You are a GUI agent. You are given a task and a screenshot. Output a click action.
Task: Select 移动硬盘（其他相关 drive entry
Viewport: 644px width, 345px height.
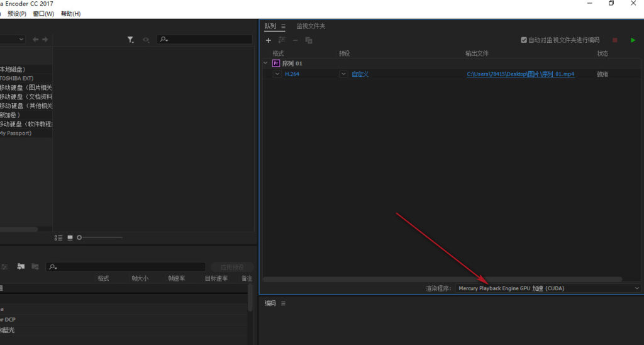(x=26, y=106)
